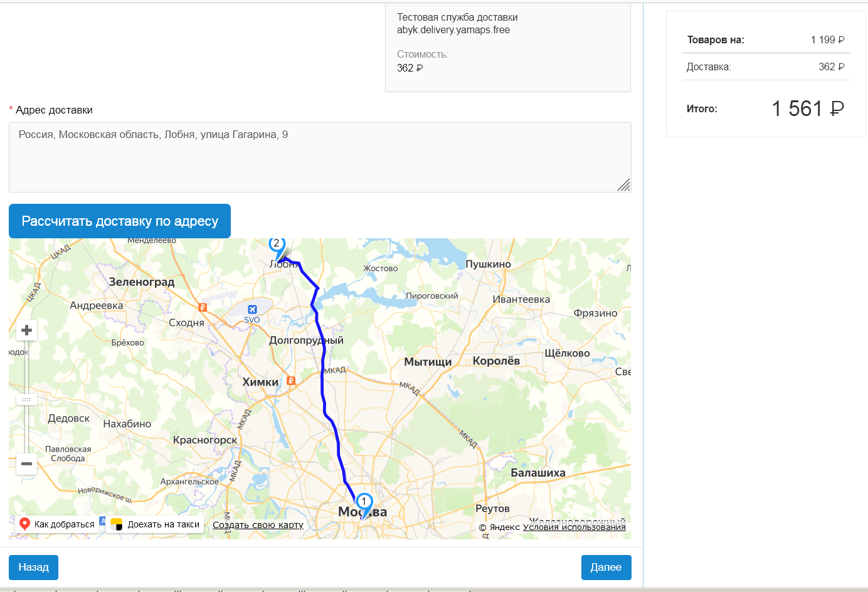868x592 pixels.
Task: Click the map zoom in plus button
Action: pyautogui.click(x=26, y=330)
